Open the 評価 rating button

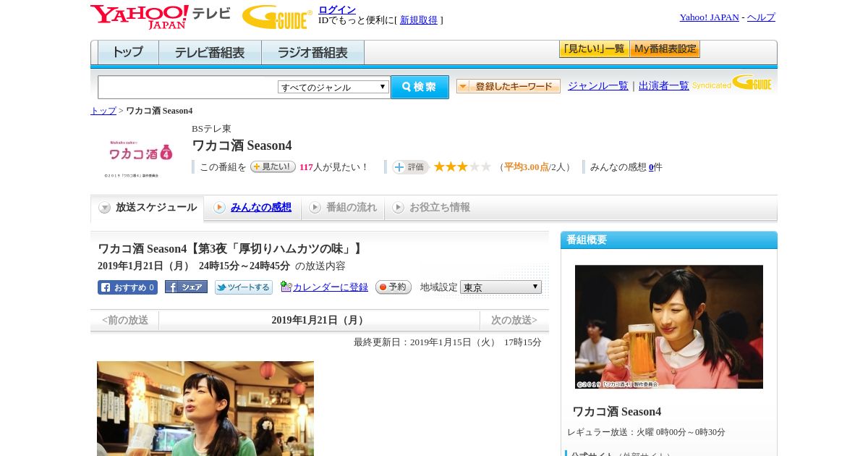point(410,167)
